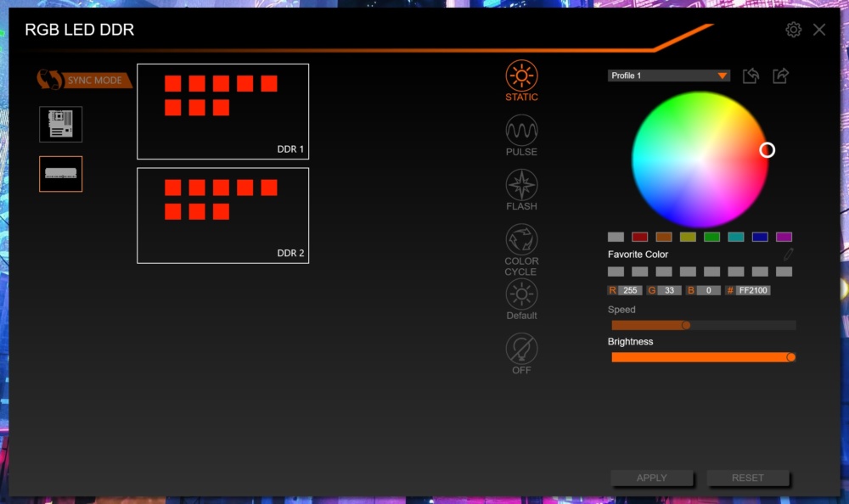
Task: Open the motherboard device section
Action: [x=60, y=124]
